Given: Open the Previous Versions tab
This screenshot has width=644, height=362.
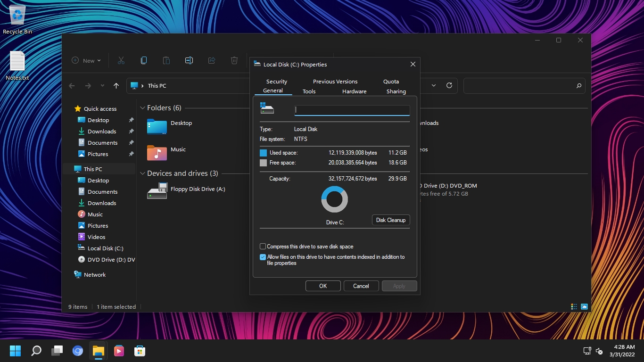Looking at the screenshot, I should (x=335, y=81).
